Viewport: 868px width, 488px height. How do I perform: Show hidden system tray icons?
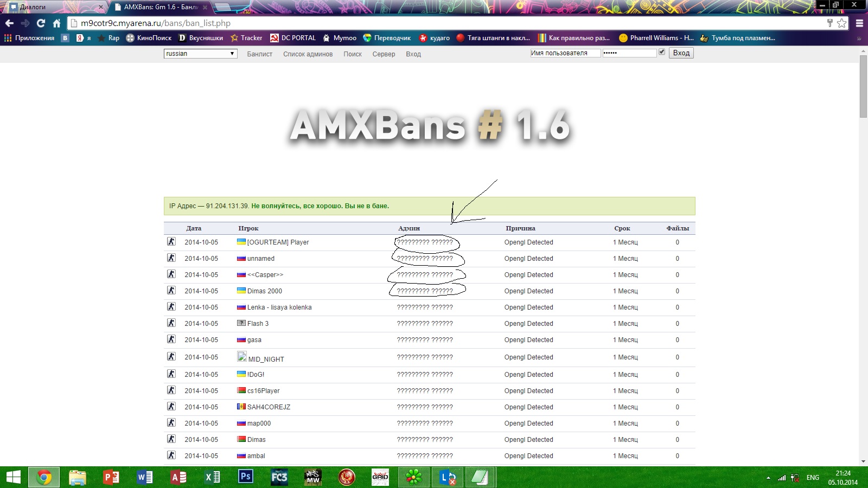point(768,478)
